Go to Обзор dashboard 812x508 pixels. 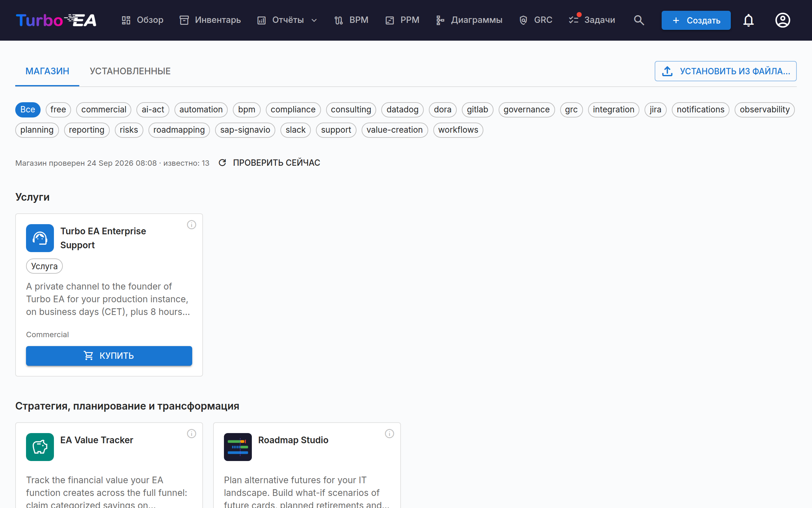click(x=142, y=20)
